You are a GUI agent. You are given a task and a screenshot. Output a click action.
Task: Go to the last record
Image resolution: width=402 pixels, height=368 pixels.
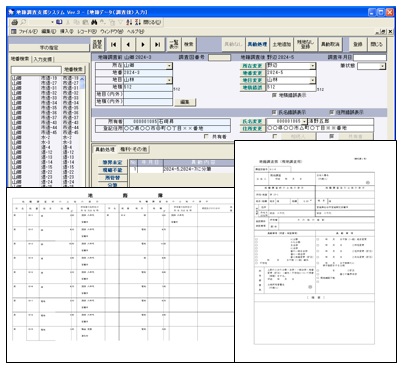click(158, 44)
